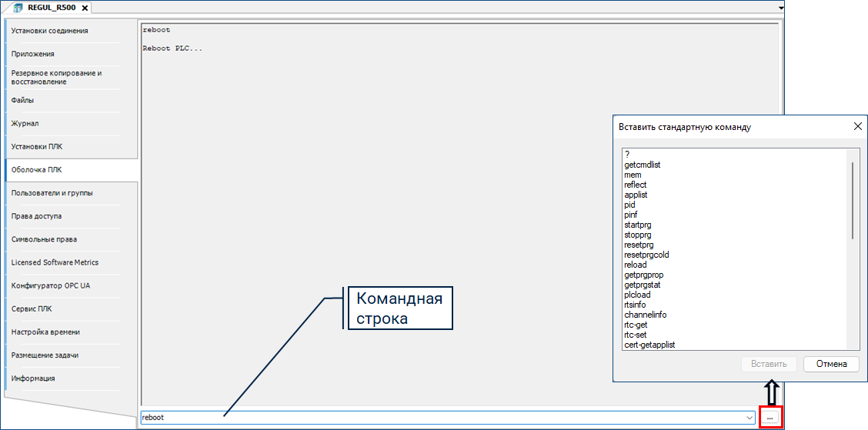Pick the rtc-get command from list

point(636,325)
